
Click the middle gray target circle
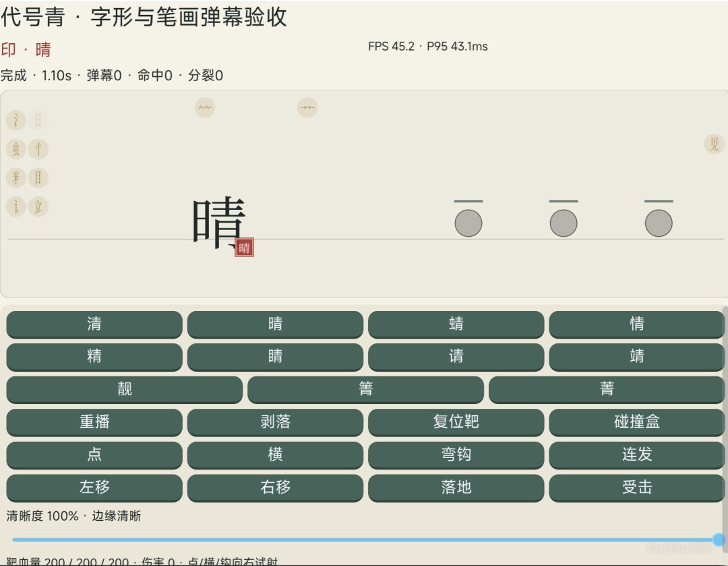coord(564,223)
